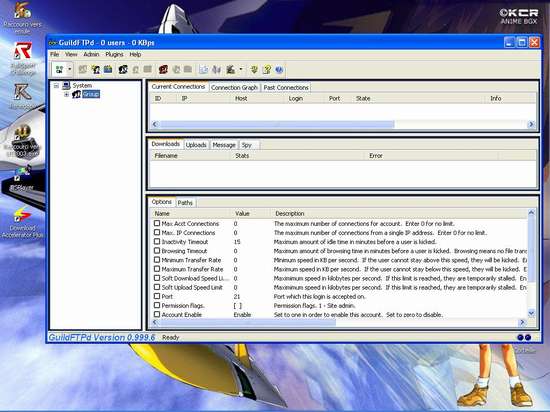Switch to Spy tab
The height and width of the screenshot is (412, 550).
[247, 145]
